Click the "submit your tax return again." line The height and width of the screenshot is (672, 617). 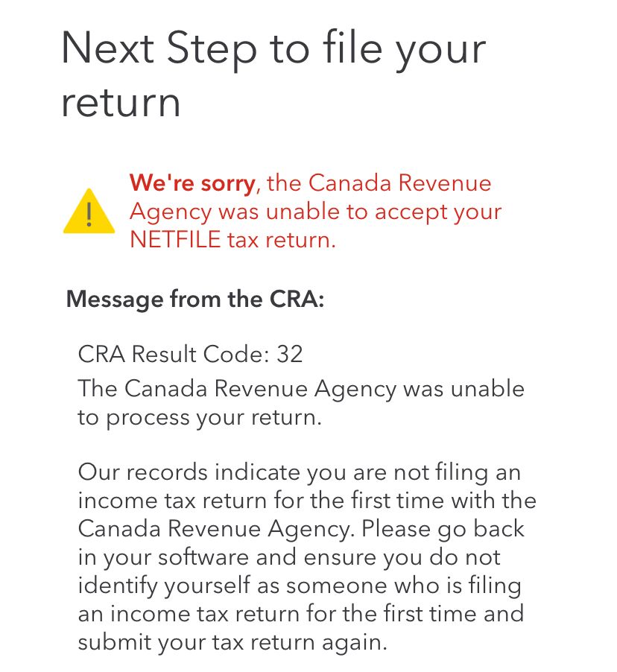tap(232, 642)
